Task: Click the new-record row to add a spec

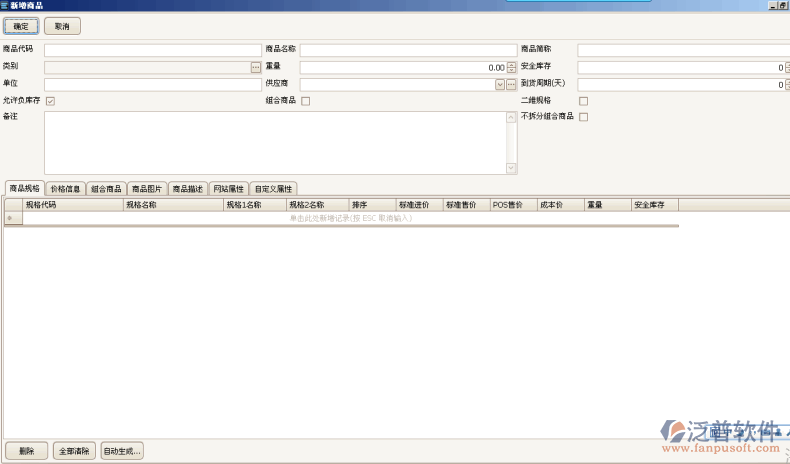Action: (x=351, y=218)
